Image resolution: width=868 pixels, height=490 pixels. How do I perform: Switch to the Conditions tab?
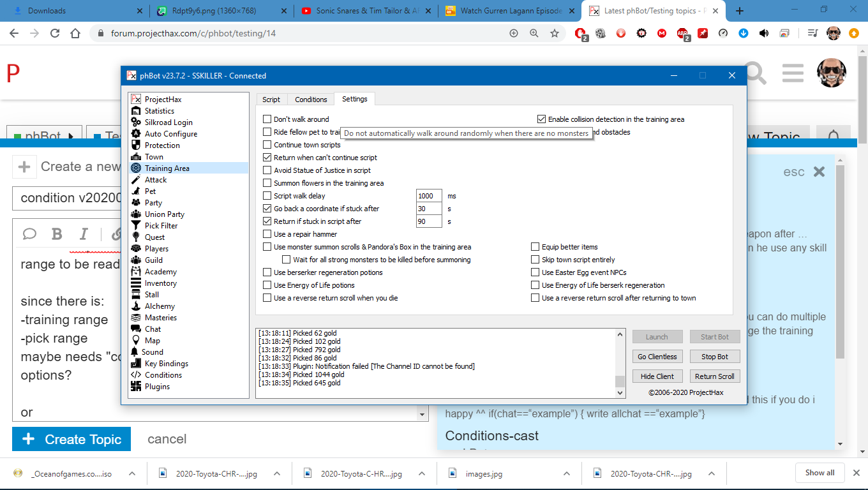pyautogui.click(x=311, y=100)
